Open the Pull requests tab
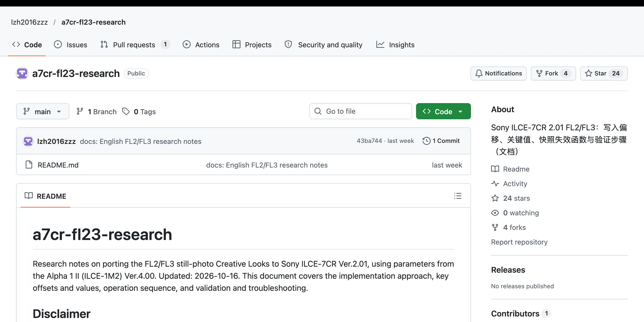Image resolution: width=644 pixels, height=322 pixels. point(135,45)
